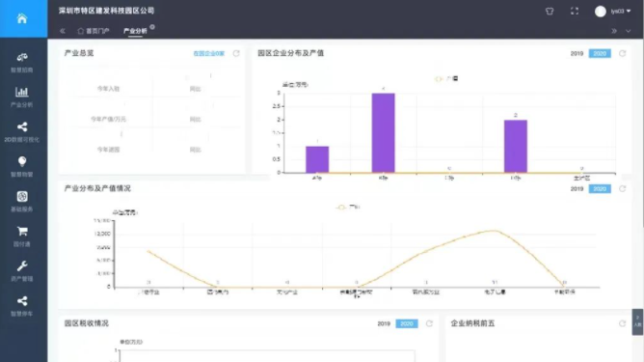Switch 园区税收情况 to 2019
This screenshot has height=362, width=644.
pyautogui.click(x=384, y=323)
